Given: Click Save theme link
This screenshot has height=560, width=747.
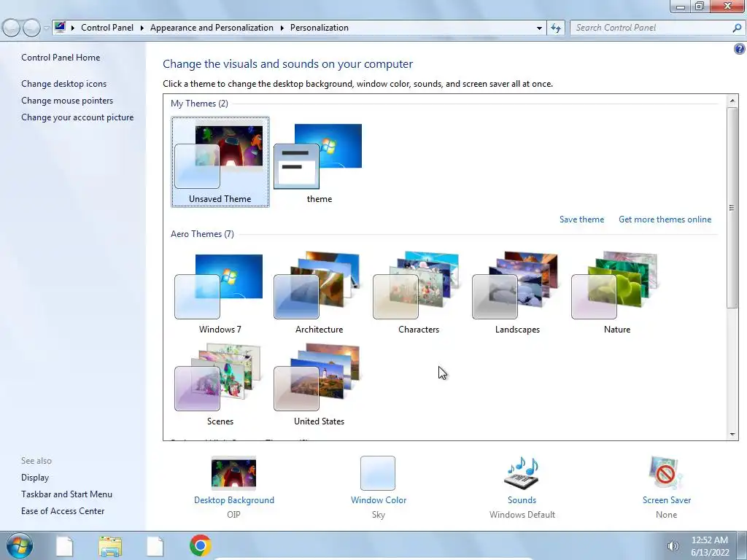Looking at the screenshot, I should (x=581, y=219).
